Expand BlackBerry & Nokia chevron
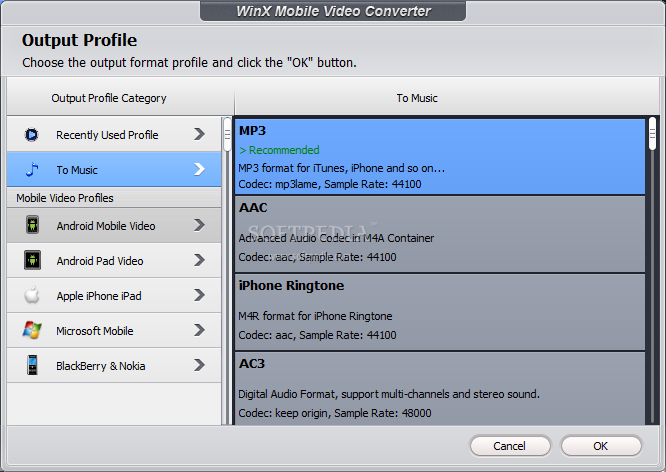This screenshot has height=472, width=666. click(x=199, y=365)
